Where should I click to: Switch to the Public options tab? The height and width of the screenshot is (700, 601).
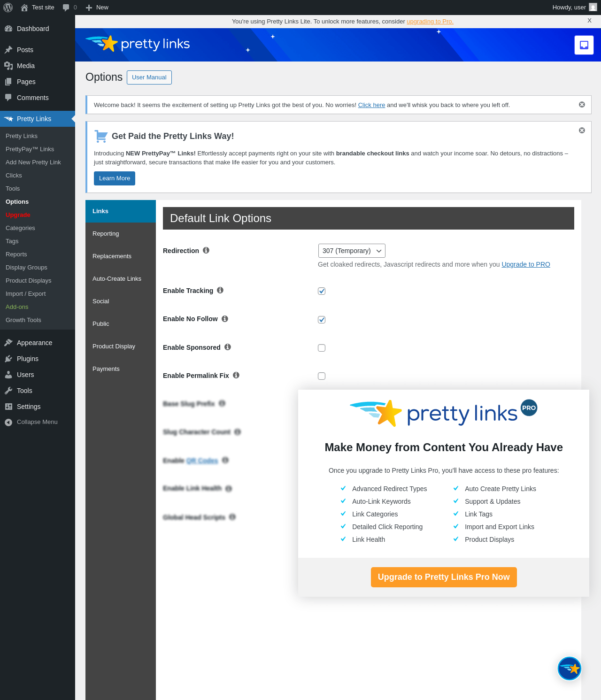pyautogui.click(x=121, y=324)
